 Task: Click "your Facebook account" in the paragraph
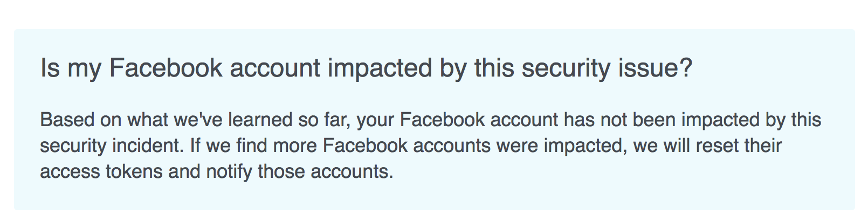[x=457, y=120]
